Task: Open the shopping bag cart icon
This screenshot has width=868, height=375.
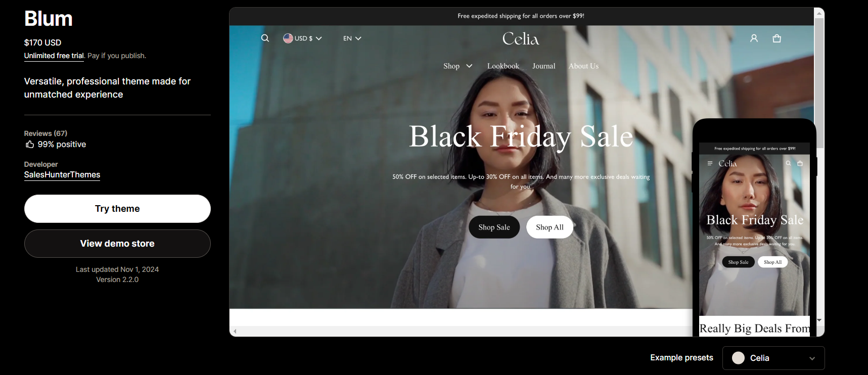Action: (777, 38)
